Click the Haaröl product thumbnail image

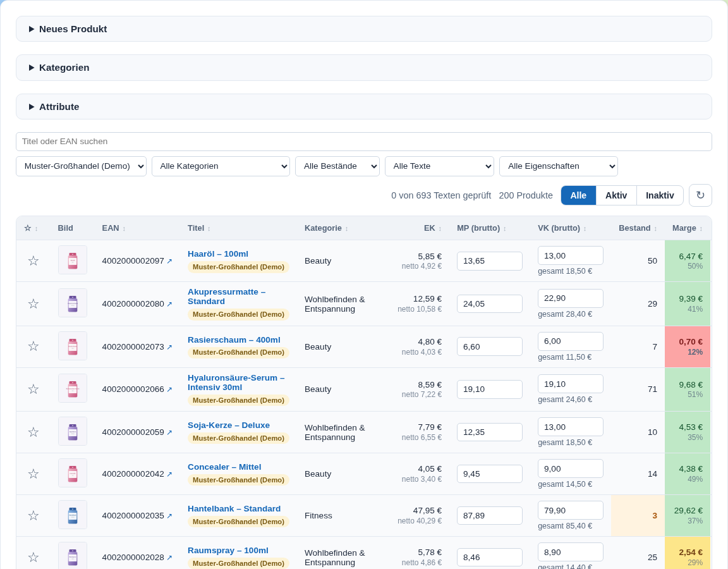click(x=73, y=260)
